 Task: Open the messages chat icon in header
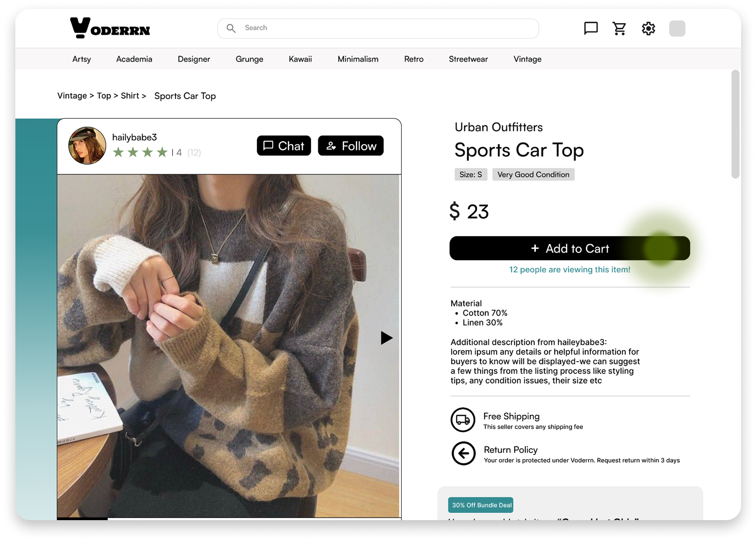[590, 28]
